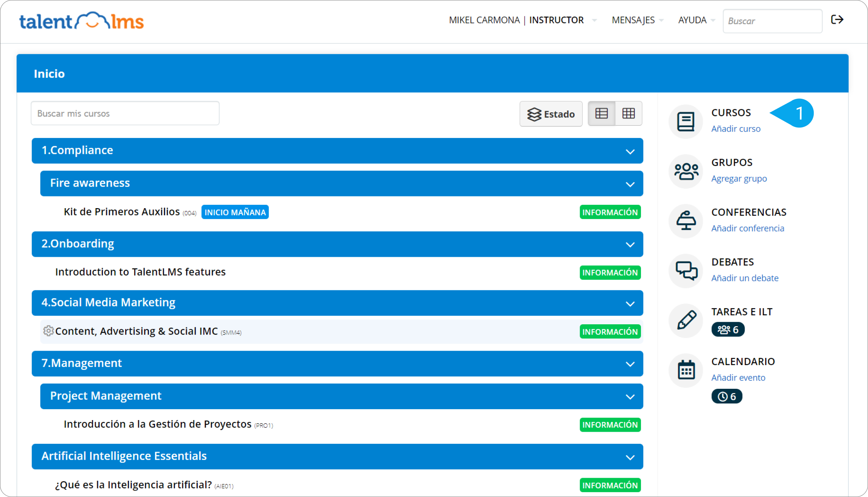Open the Mensajes menu
This screenshot has height=497, width=868.
pos(637,20)
